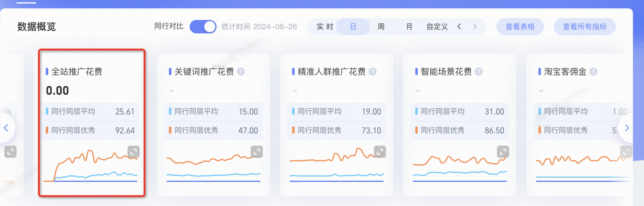644x206 pixels.
Task: Show help for 淘宝客佣金
Action: (x=593, y=72)
